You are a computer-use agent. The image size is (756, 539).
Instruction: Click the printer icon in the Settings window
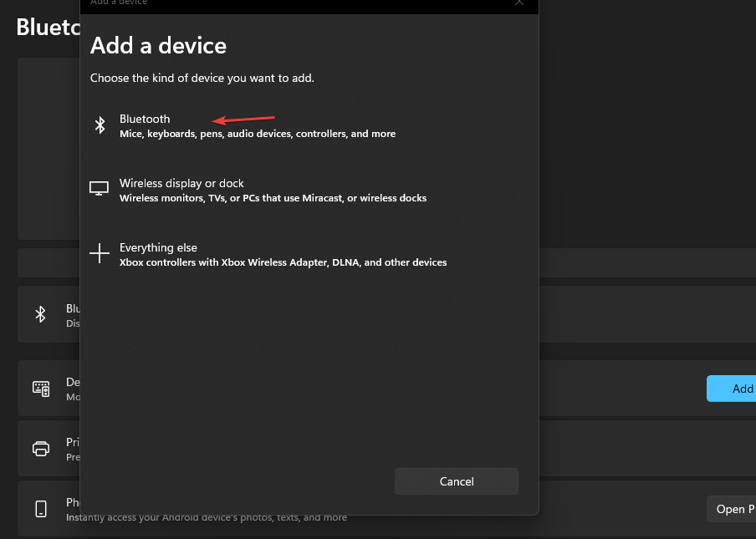pos(41,449)
